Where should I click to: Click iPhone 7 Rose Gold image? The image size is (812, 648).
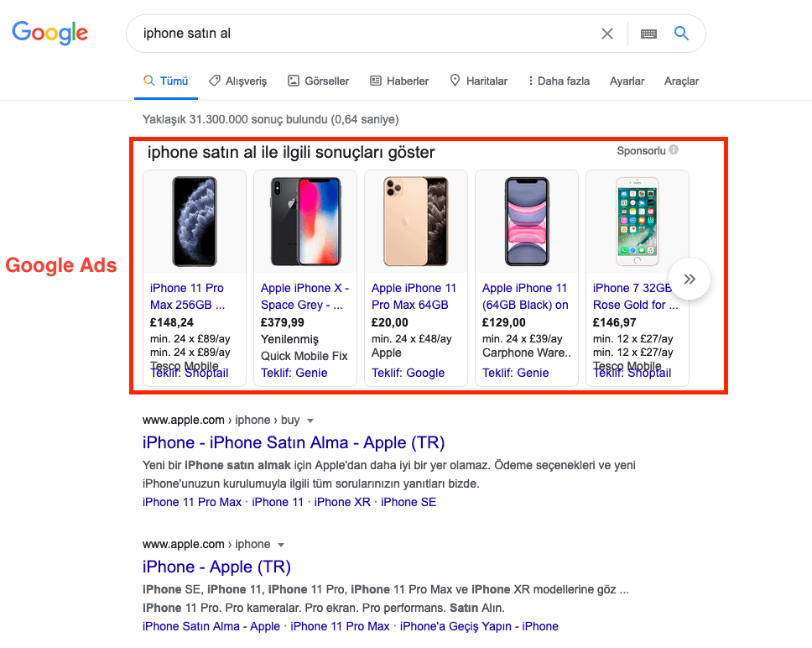click(637, 222)
